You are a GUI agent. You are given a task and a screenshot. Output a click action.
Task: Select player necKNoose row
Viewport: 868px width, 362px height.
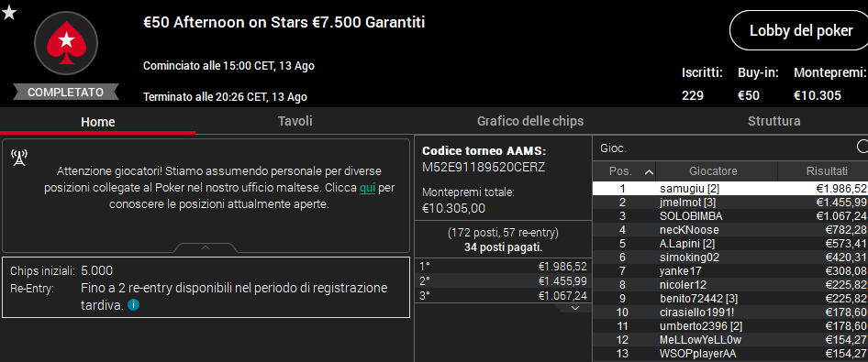point(730,230)
